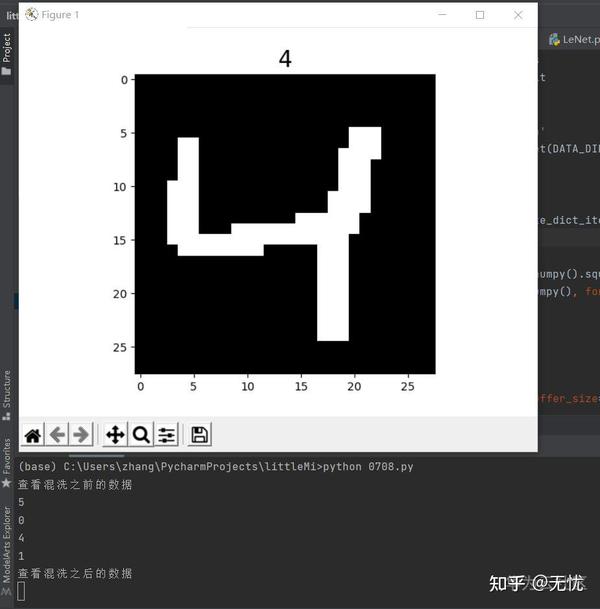
Task: Minimize the Figure 1 window
Action: pyautogui.click(x=442, y=15)
